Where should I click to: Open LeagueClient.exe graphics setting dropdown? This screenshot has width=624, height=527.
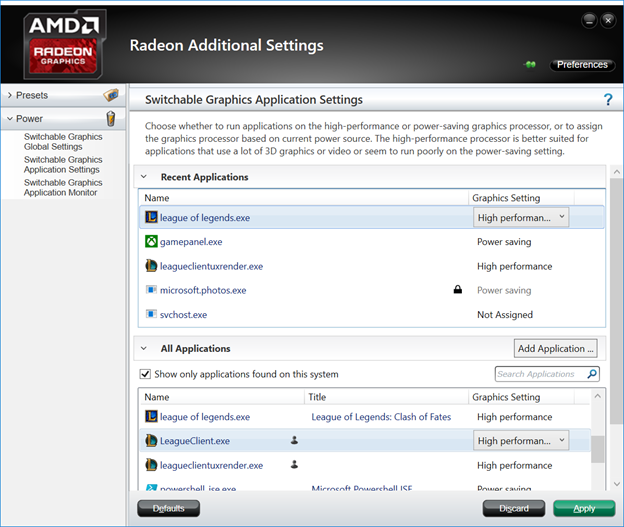[x=521, y=441]
